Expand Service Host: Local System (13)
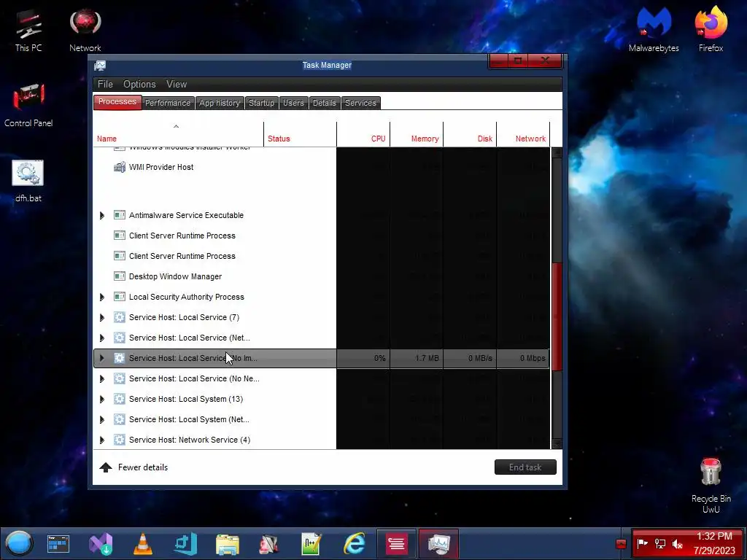Image resolution: width=747 pixels, height=560 pixels. point(102,399)
